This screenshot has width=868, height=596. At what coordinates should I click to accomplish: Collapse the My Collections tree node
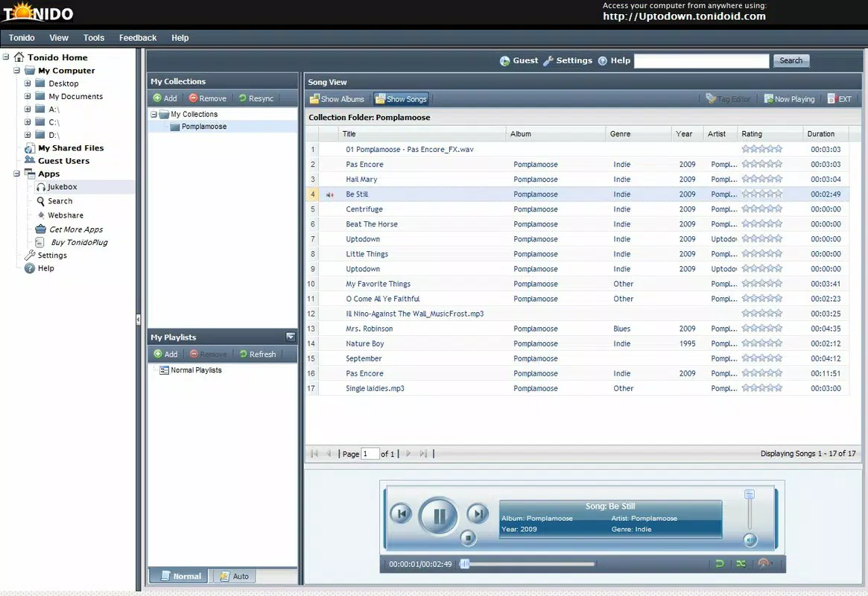(x=154, y=114)
